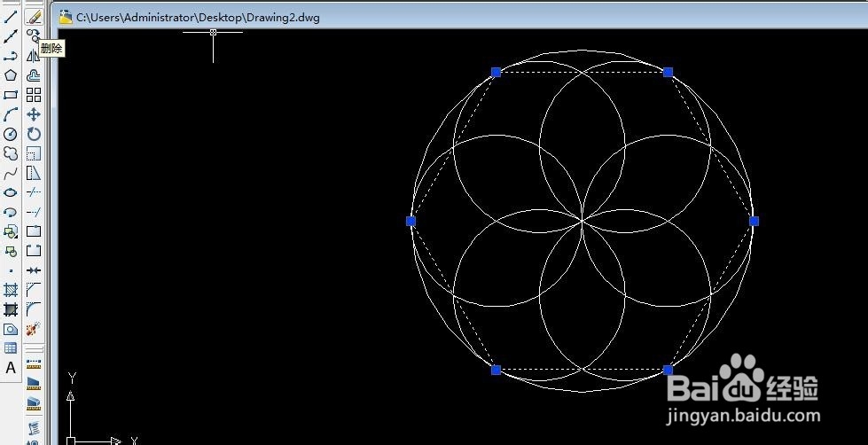
Task: Open the Make Block tool
Action: [11, 251]
